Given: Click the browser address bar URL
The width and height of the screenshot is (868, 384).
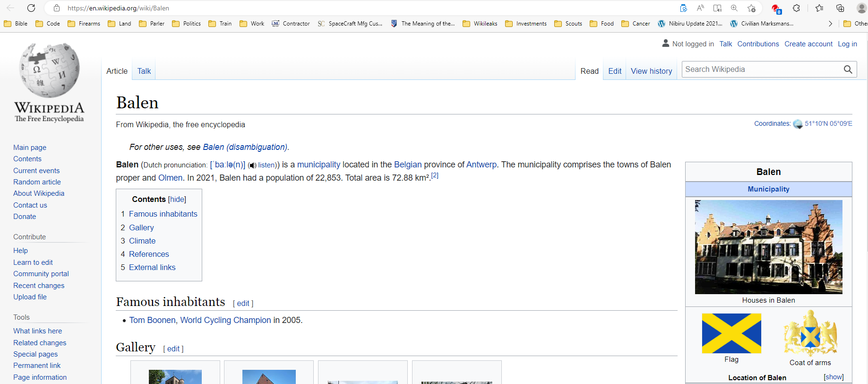Looking at the screenshot, I should pos(118,8).
